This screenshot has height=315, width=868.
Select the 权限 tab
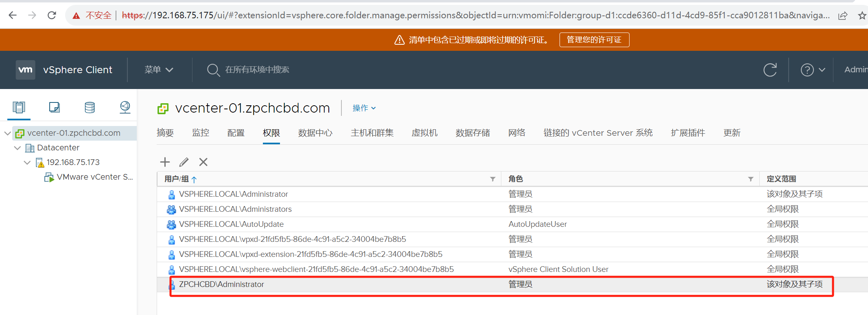(x=271, y=133)
